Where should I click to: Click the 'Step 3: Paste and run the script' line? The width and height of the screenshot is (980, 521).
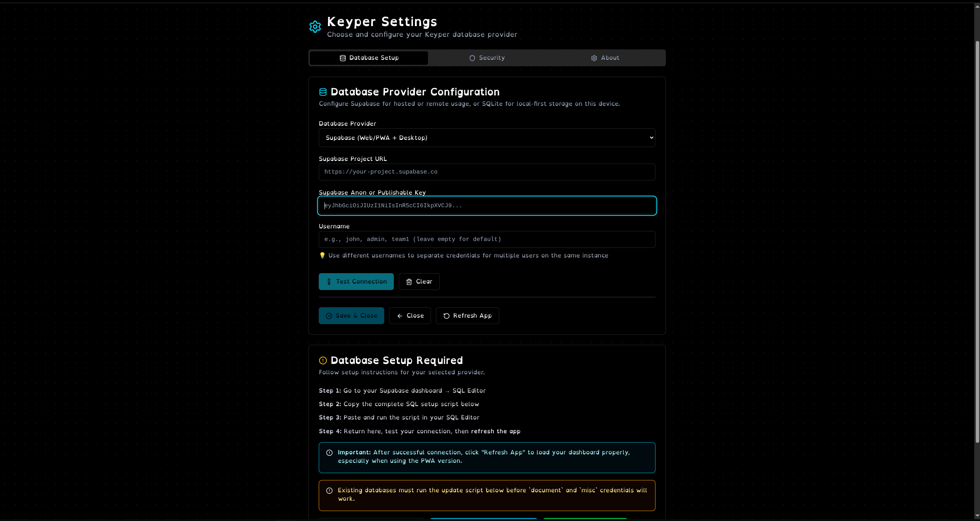pos(399,418)
